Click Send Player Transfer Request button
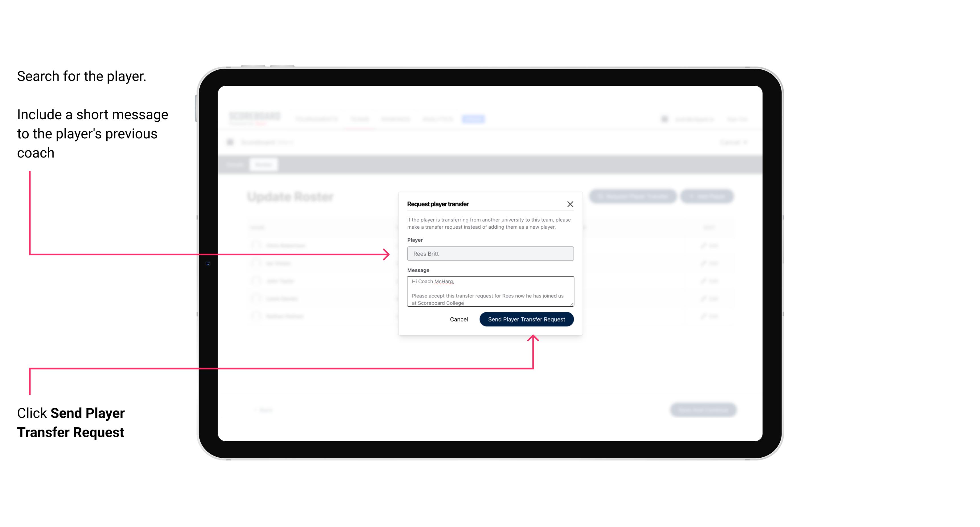The width and height of the screenshot is (980, 527). coord(526,319)
